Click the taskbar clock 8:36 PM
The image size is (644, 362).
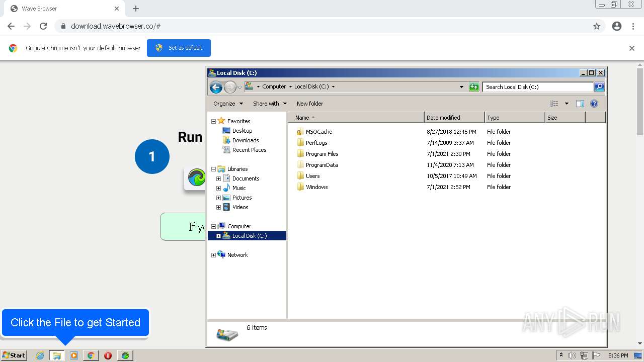pyautogui.click(x=618, y=355)
